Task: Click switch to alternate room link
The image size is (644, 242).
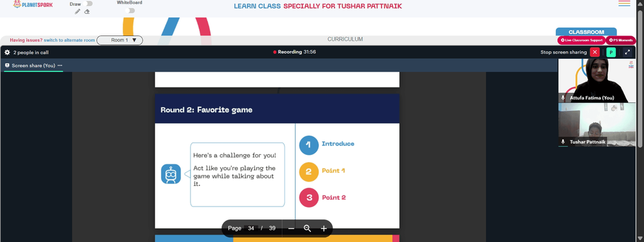Action: click(70, 40)
